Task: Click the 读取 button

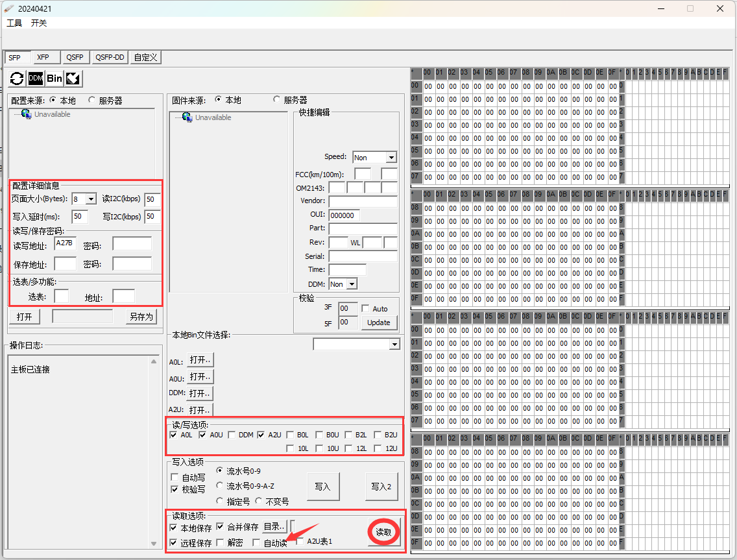Action: tap(383, 532)
